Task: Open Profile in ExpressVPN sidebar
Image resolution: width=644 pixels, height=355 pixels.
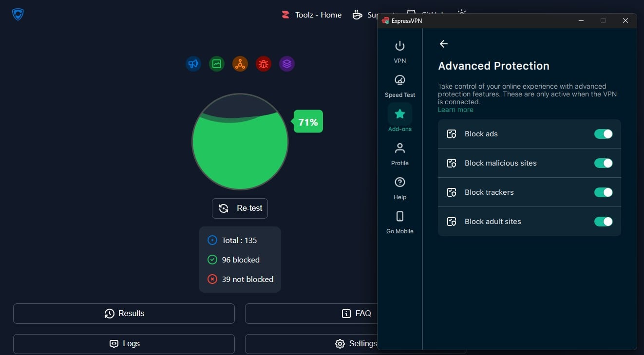Action: click(400, 154)
